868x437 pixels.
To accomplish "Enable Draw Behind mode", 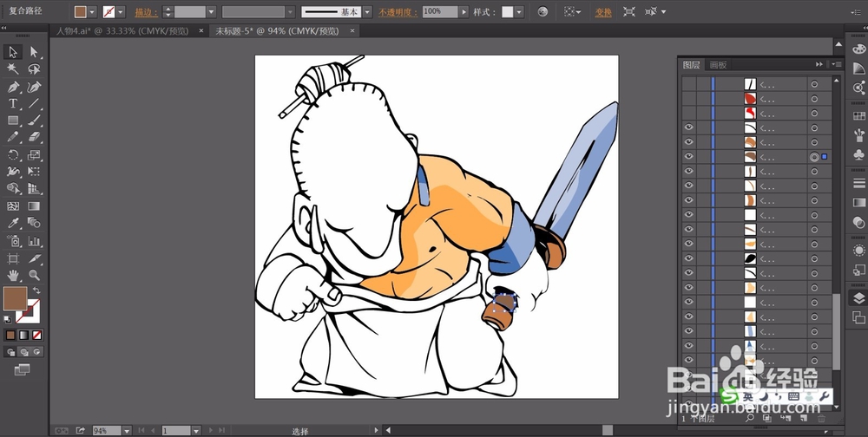I will tap(23, 352).
